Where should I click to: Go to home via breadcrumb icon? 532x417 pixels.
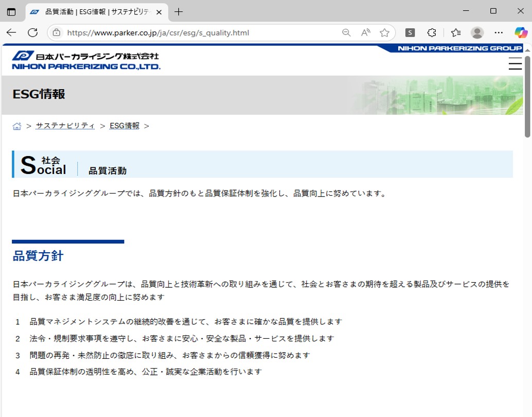point(16,126)
